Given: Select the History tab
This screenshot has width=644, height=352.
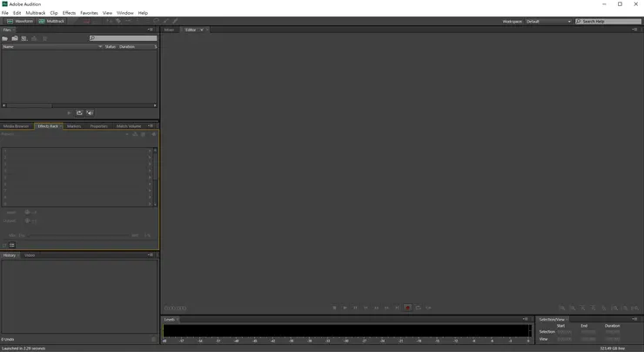Looking at the screenshot, I should pyautogui.click(x=9, y=255).
